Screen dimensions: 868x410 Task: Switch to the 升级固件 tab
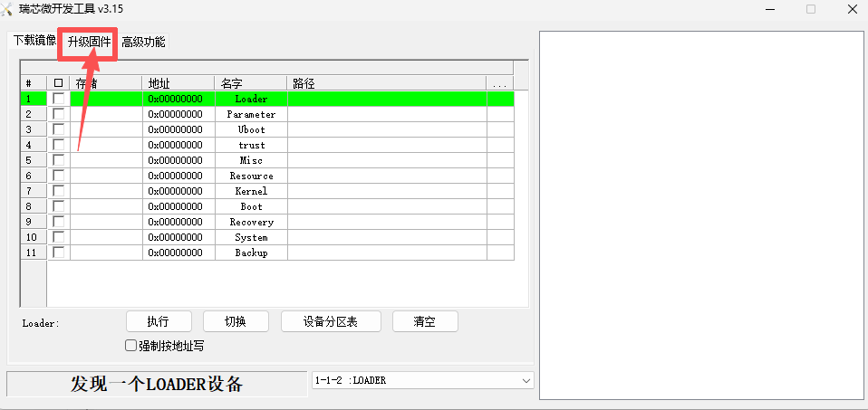(x=89, y=42)
